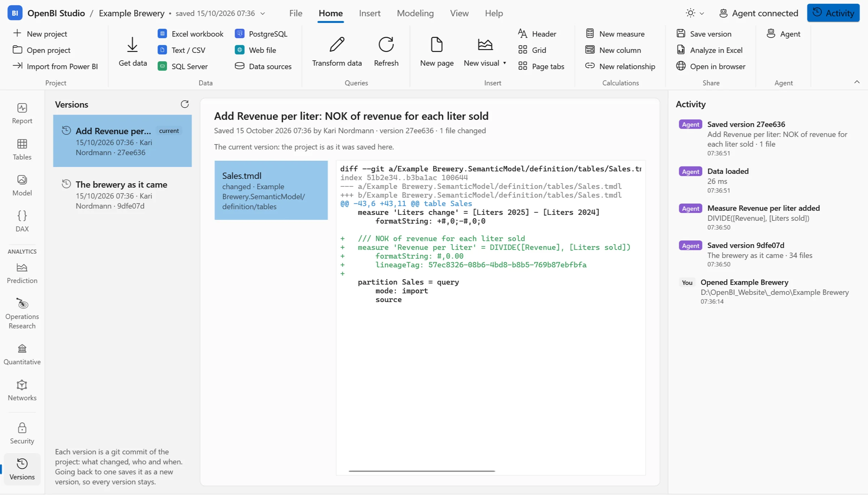Open the Quantitative view
The height and width of the screenshot is (495, 868).
click(x=22, y=354)
